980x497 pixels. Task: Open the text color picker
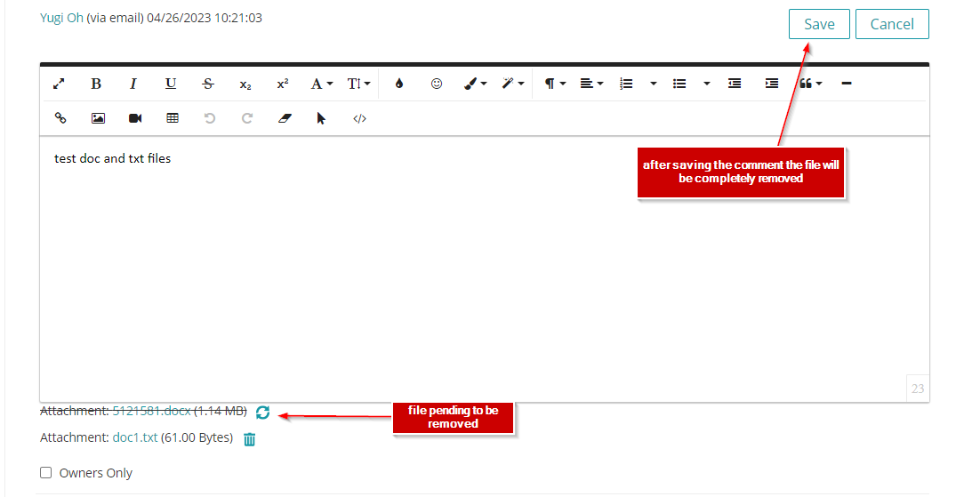coord(399,84)
